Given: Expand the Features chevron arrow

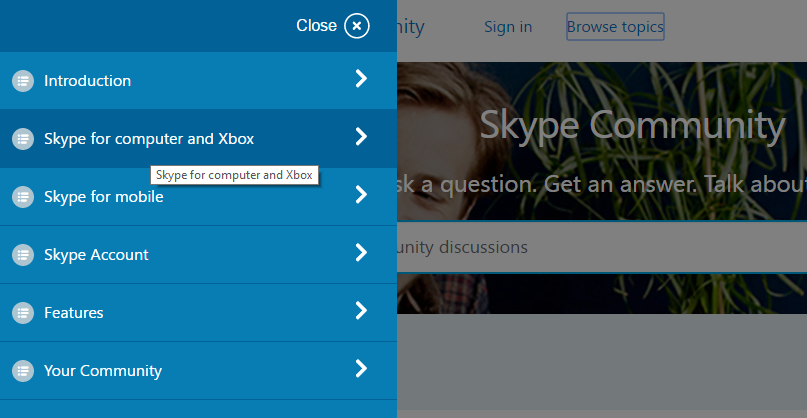Looking at the screenshot, I should (x=361, y=310).
